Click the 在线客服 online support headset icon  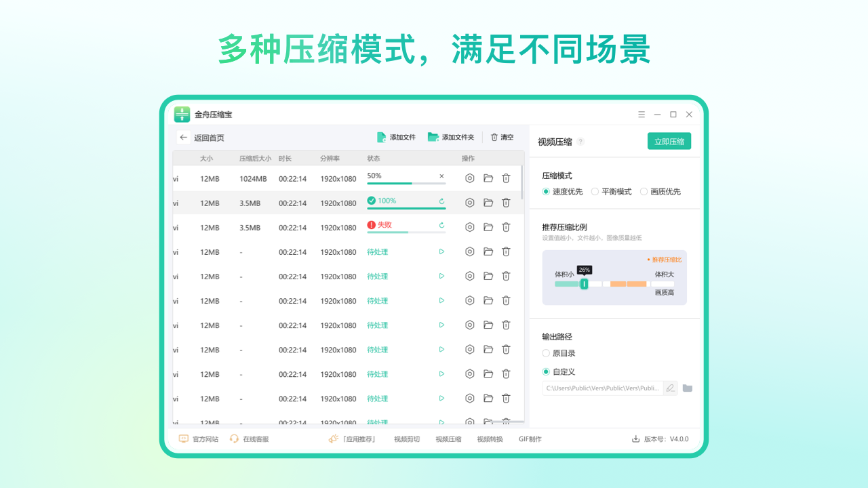(234, 439)
